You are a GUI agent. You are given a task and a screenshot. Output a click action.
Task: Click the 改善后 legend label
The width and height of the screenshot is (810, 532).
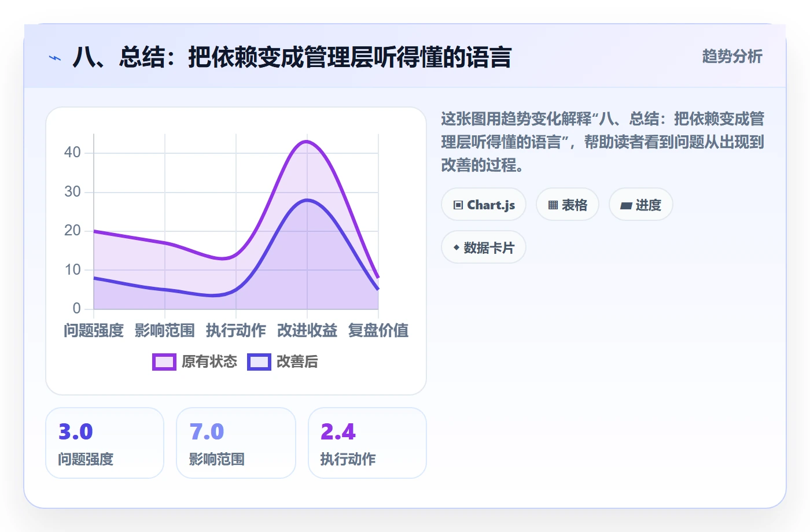coord(297,362)
